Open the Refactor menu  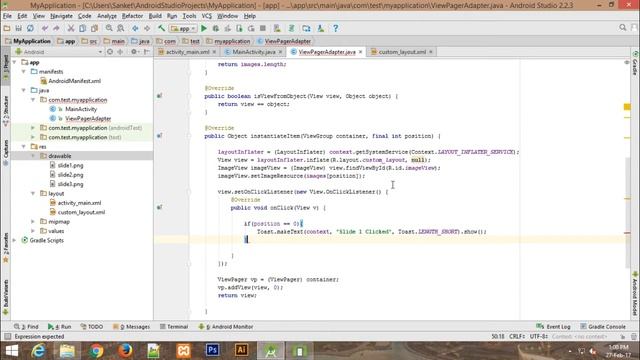132,16
